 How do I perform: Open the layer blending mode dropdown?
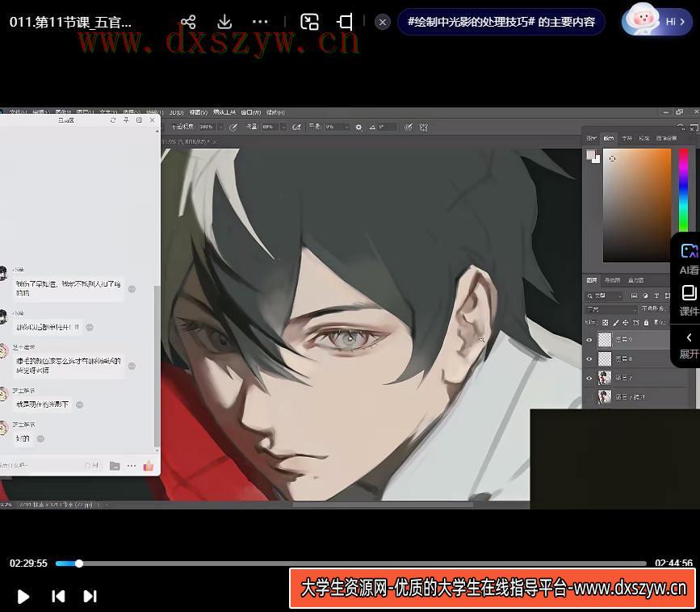point(611,309)
